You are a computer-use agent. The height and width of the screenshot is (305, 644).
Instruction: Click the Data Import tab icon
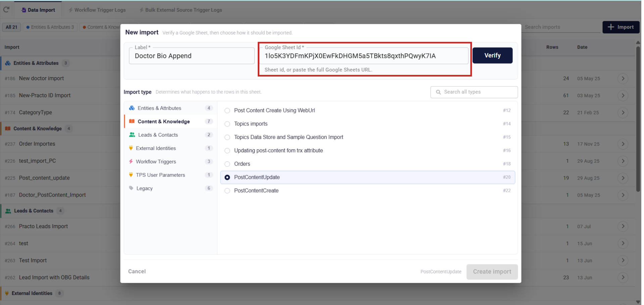point(23,10)
